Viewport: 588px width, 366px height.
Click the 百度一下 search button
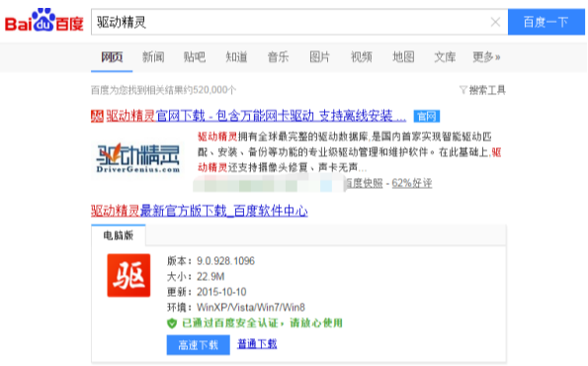546,22
